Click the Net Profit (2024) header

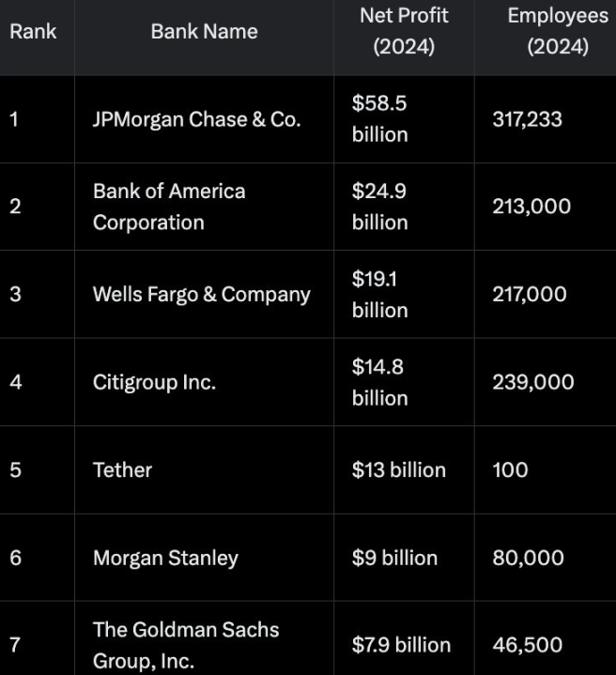pyautogui.click(x=404, y=32)
